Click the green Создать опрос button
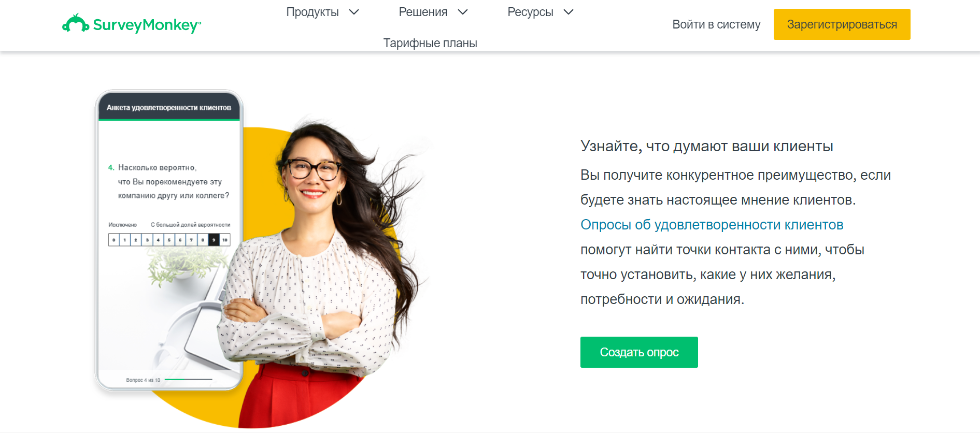Image resolution: width=980 pixels, height=433 pixels. (639, 352)
